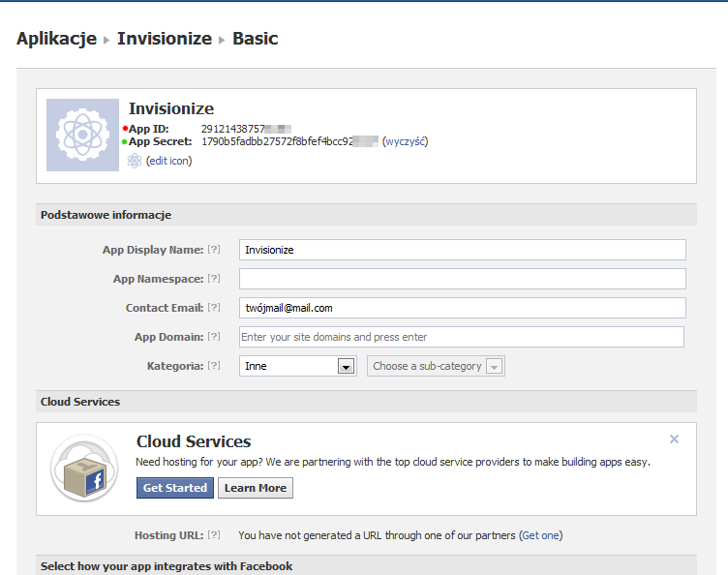Click the wyczyść link beside App Secret
728x575 pixels.
point(405,141)
